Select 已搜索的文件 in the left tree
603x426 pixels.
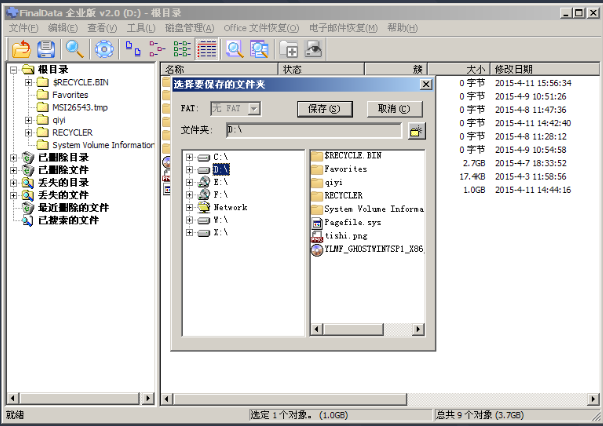(68, 220)
